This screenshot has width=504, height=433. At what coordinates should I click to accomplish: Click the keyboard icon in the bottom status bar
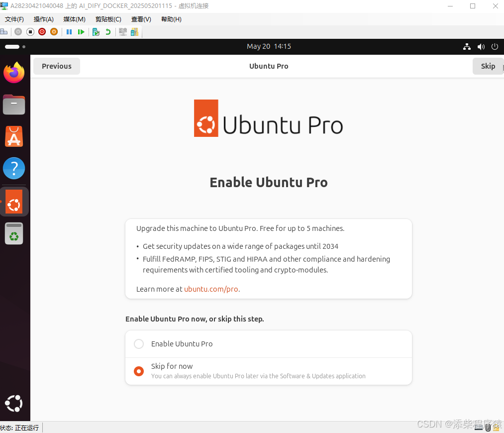pos(479,428)
